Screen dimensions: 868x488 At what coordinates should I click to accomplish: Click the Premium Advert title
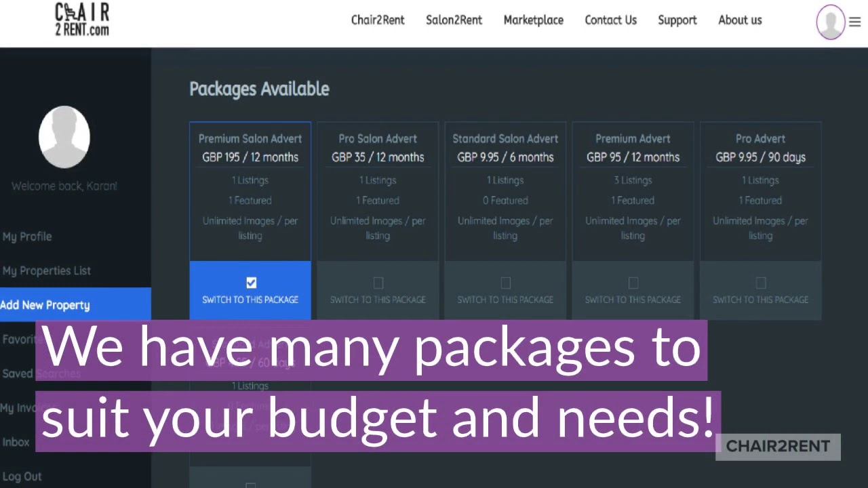pyautogui.click(x=633, y=138)
